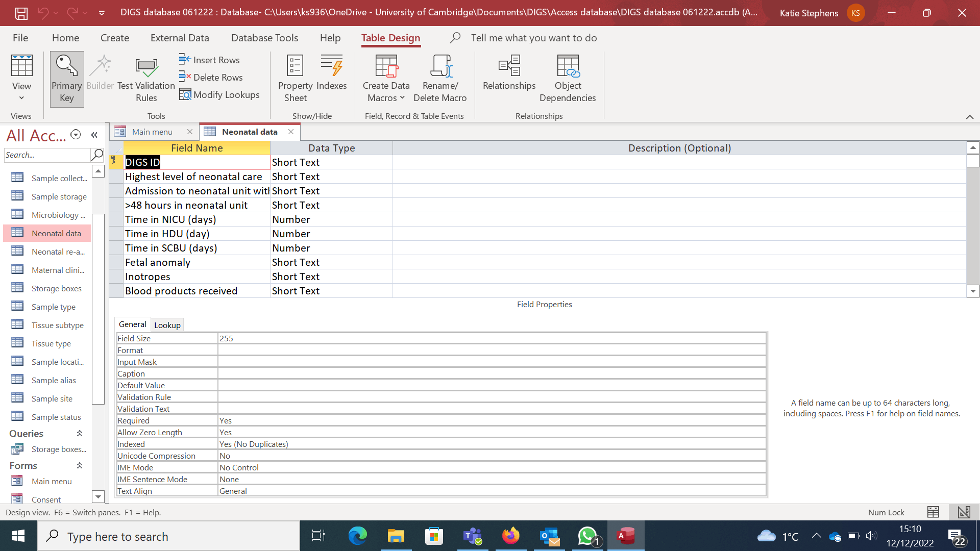980x551 pixels.
Task: Open Modify Lookups tool
Action: 219,94
